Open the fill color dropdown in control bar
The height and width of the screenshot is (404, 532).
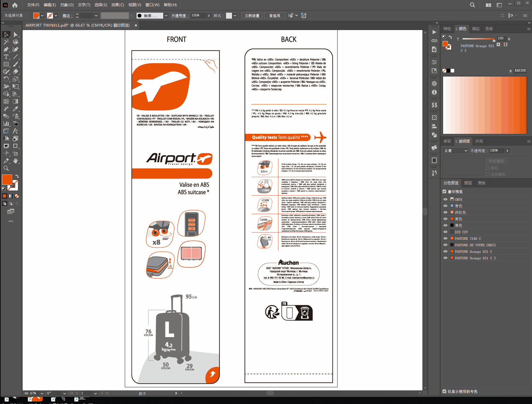point(42,15)
